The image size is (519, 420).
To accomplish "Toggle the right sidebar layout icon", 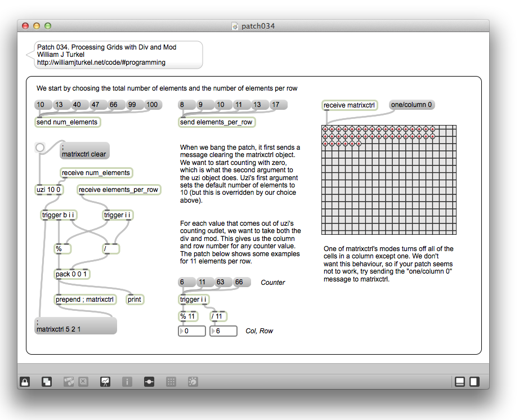I will coord(475,382).
